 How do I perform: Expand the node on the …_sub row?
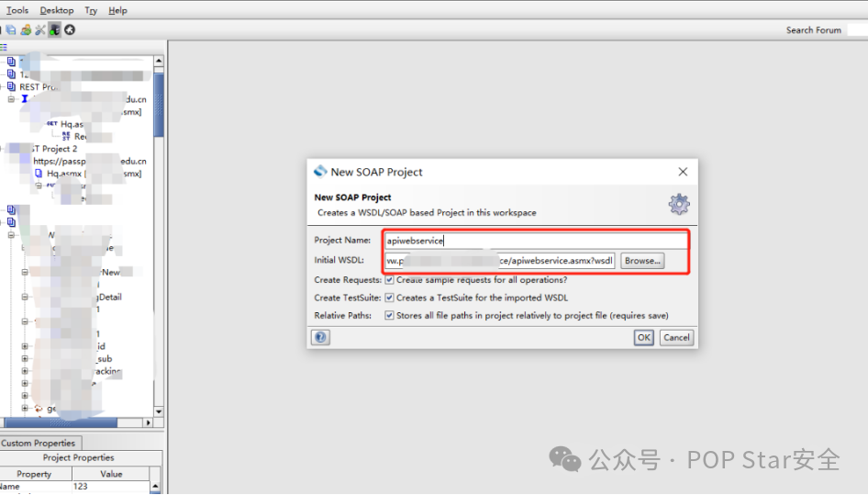coord(25,359)
